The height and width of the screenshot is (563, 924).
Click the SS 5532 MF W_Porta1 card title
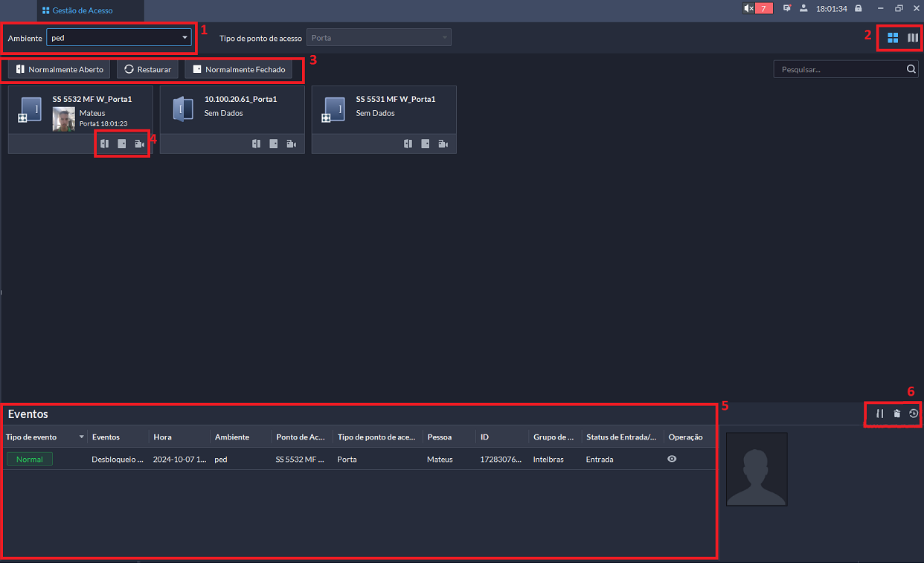click(92, 99)
